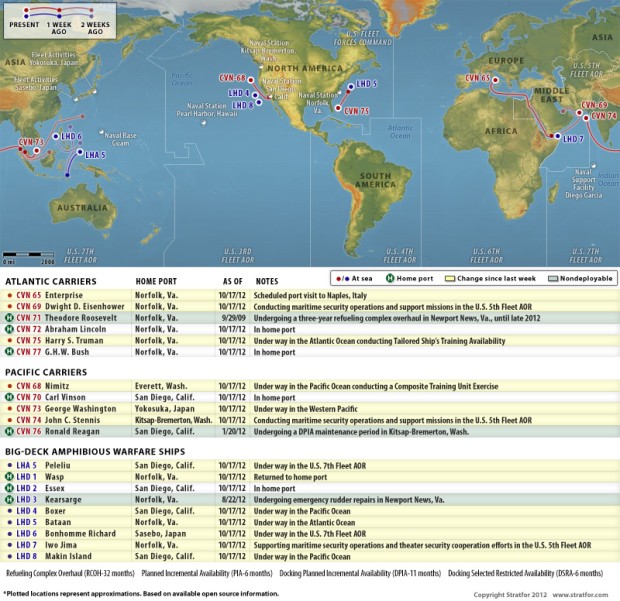Image resolution: width=620 pixels, height=601 pixels.
Task: Click the home port icon beside CVN 77 G.H.W. Bush
Action: [9, 352]
